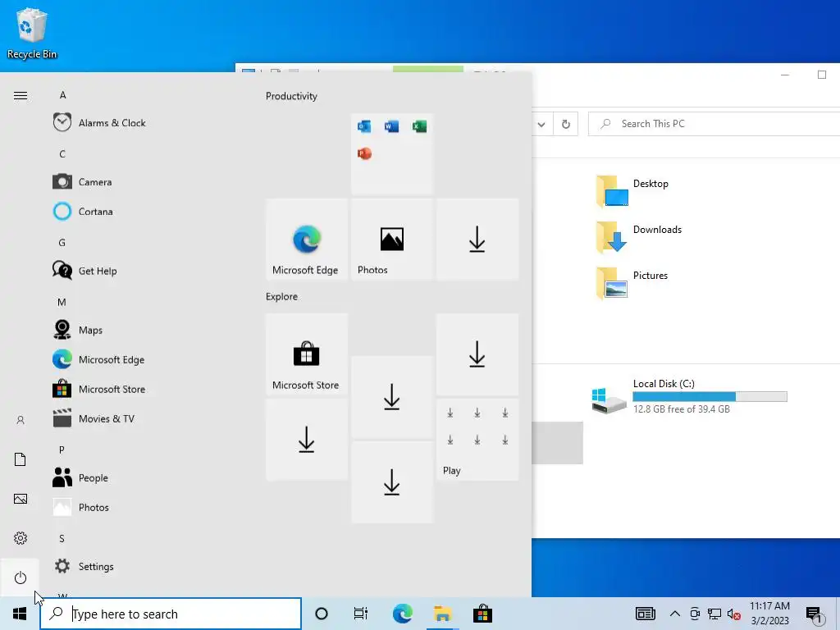840x630 pixels.
Task: Click the Microsoft Store tile
Action: (307, 354)
